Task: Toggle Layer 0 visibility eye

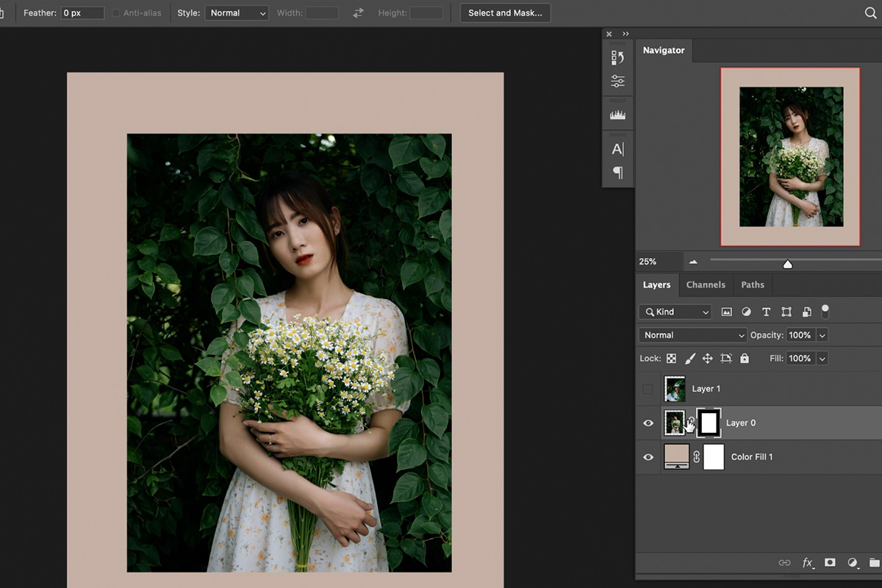Action: [x=648, y=423]
